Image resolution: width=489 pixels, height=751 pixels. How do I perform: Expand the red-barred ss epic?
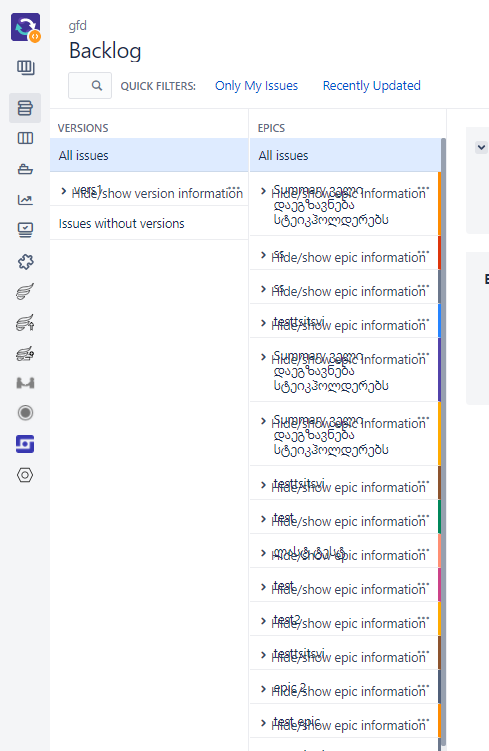(263, 255)
